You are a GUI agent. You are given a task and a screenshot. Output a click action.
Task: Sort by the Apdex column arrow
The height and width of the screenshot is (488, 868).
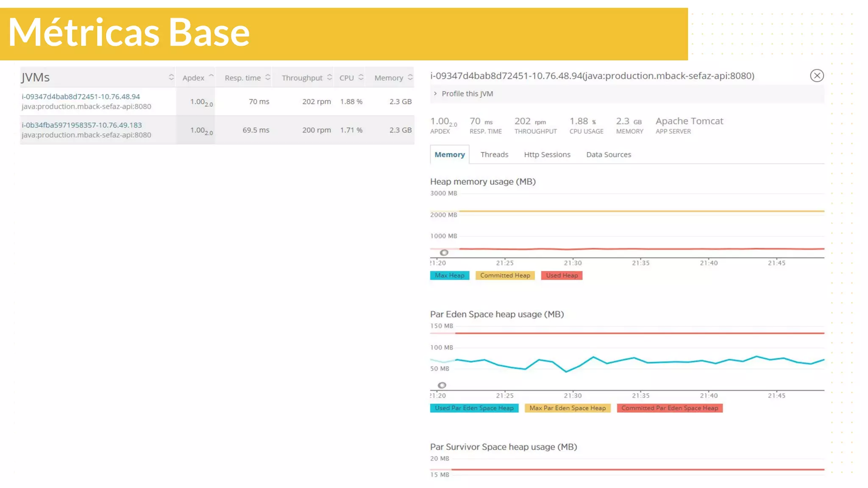tap(211, 76)
